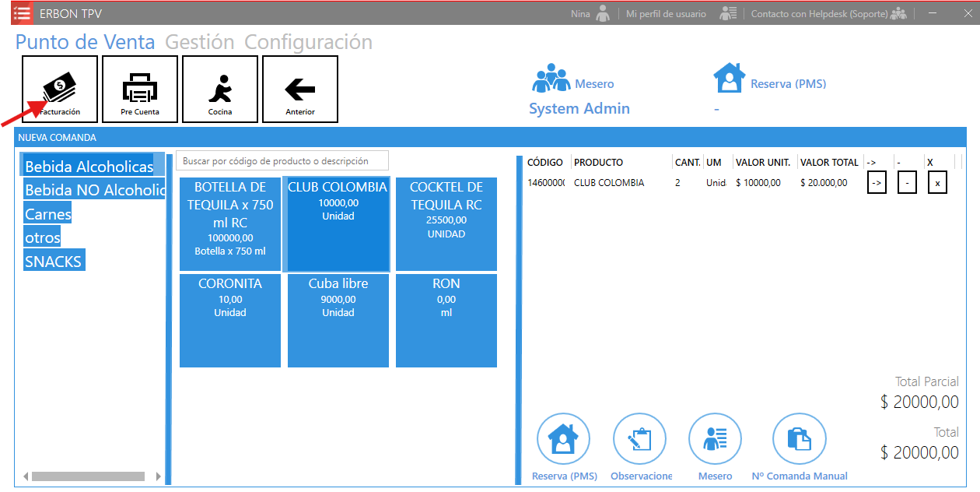Open the Configuración tab
Image resolution: width=980 pixels, height=492 pixels.
308,42
